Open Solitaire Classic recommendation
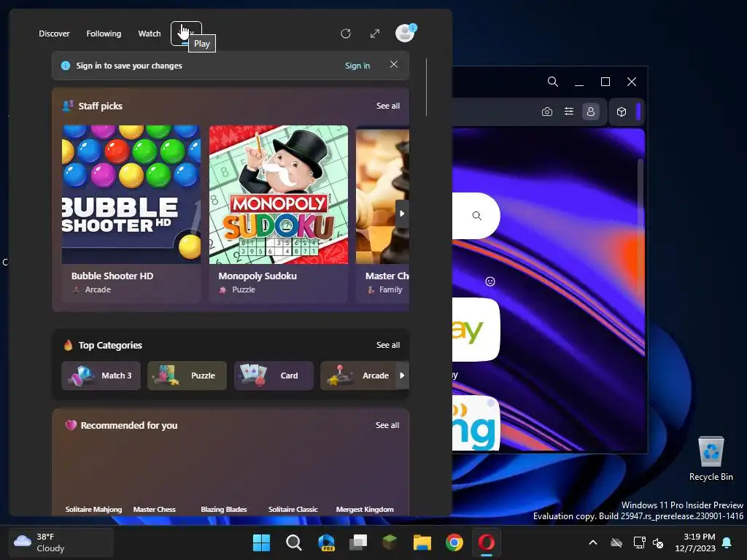Viewport: 747px width, 560px height. (293, 510)
